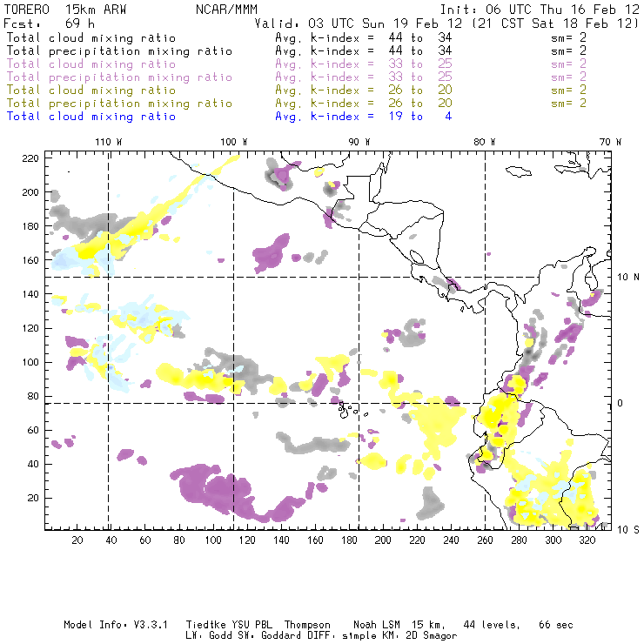Select purple 'Total cloud mixing ratio' legend line
This screenshot has width=644, height=644.
[91, 64]
